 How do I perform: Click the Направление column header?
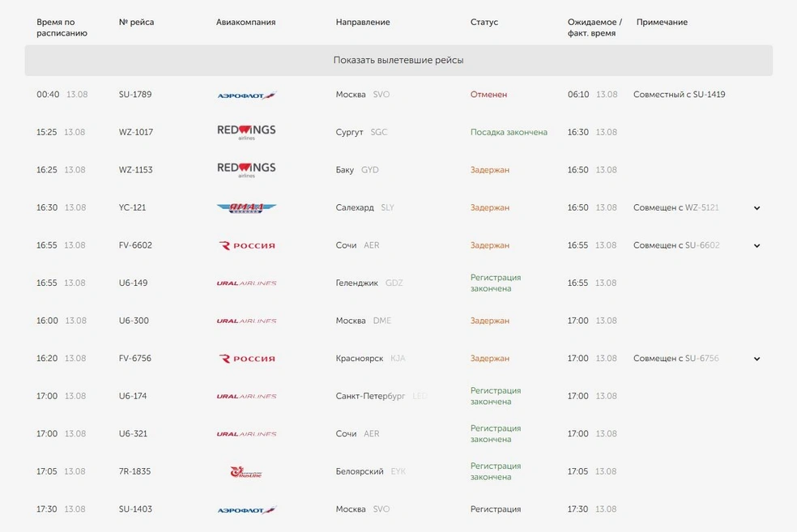(363, 22)
